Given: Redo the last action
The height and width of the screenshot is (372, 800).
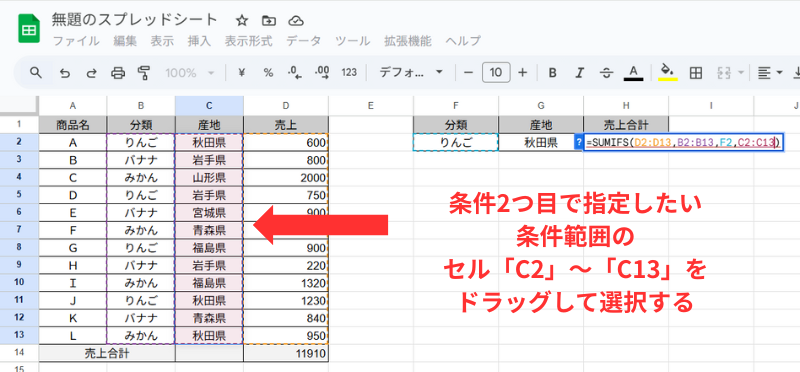Looking at the screenshot, I should pos(91,73).
